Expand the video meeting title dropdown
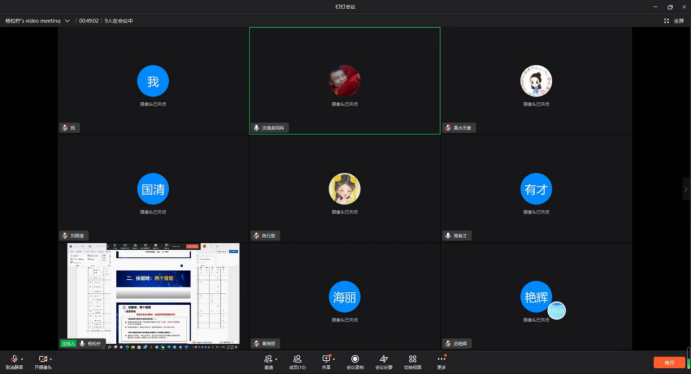The image size is (691, 374). tap(67, 21)
